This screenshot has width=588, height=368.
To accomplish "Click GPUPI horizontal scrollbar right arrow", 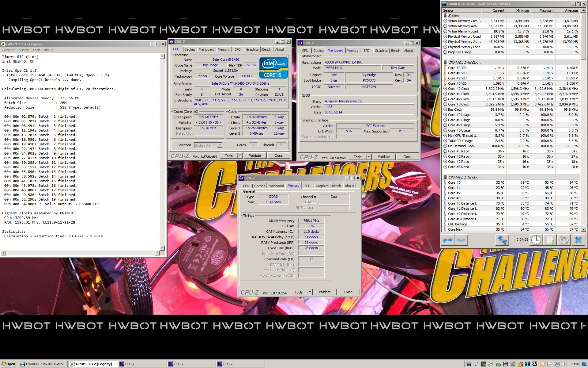I will tap(157, 253).
